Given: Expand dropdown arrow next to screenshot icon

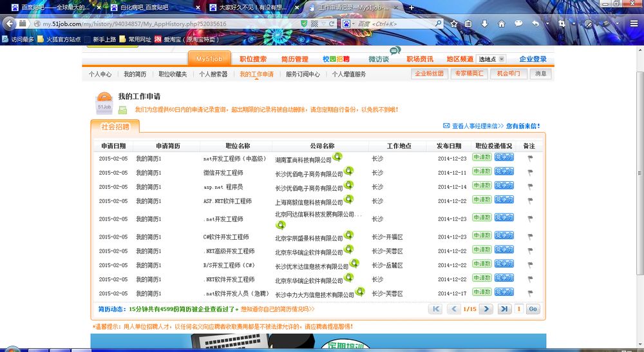Looking at the screenshot, I should [574, 24].
